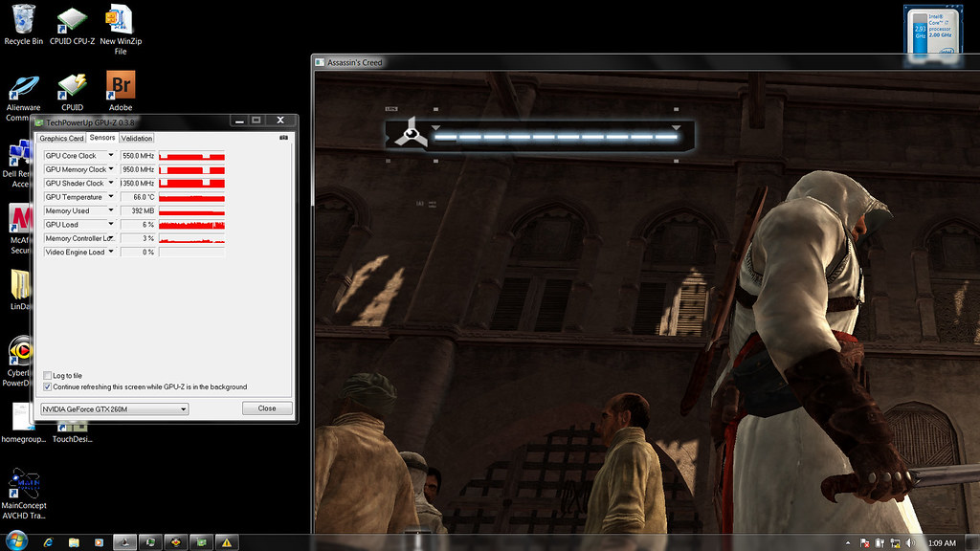Switch to the Graphics Card tab

point(61,138)
